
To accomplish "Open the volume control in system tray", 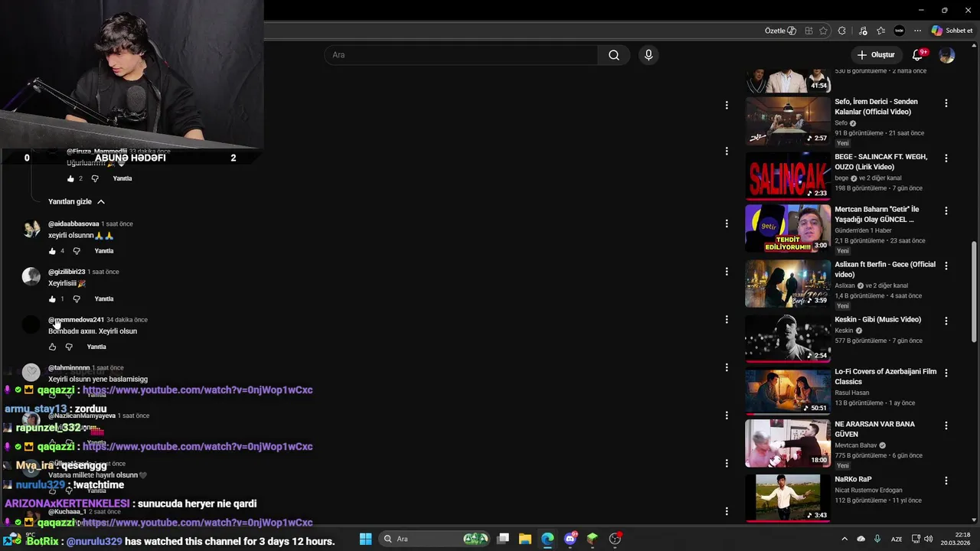I will (928, 539).
